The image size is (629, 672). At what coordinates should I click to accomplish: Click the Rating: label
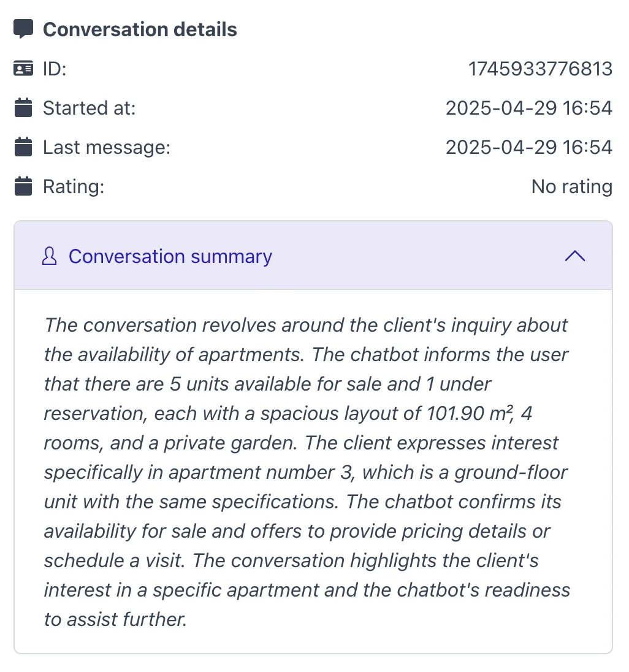click(x=74, y=186)
